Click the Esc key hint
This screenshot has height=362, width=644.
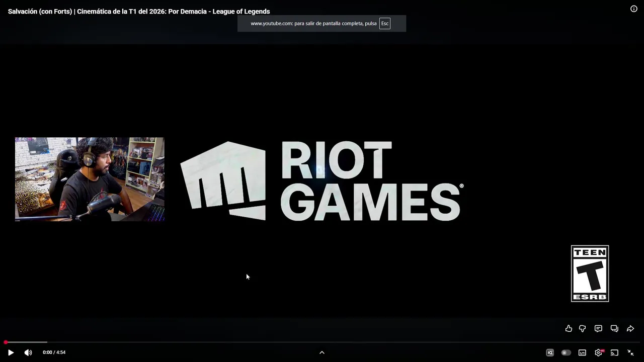click(x=385, y=23)
